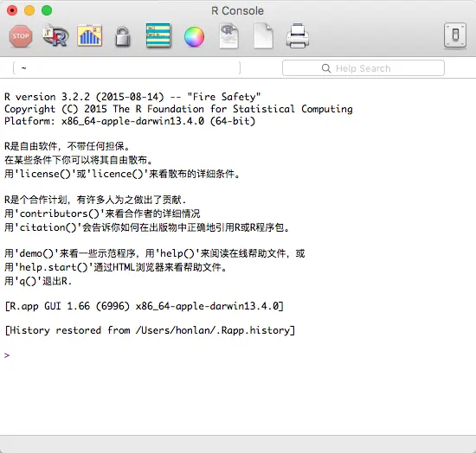Click the Platform x86_64-apple-darwin line
Screen dimensions: 476x453
coord(130,121)
